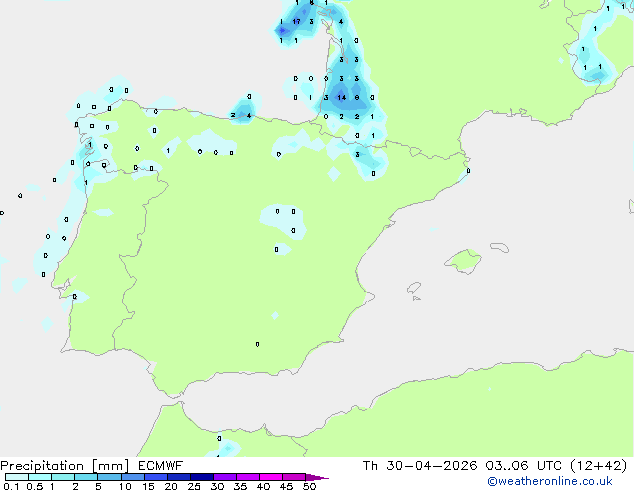Select the ECMWF model label
The width and height of the screenshot is (634, 490).
(161, 466)
